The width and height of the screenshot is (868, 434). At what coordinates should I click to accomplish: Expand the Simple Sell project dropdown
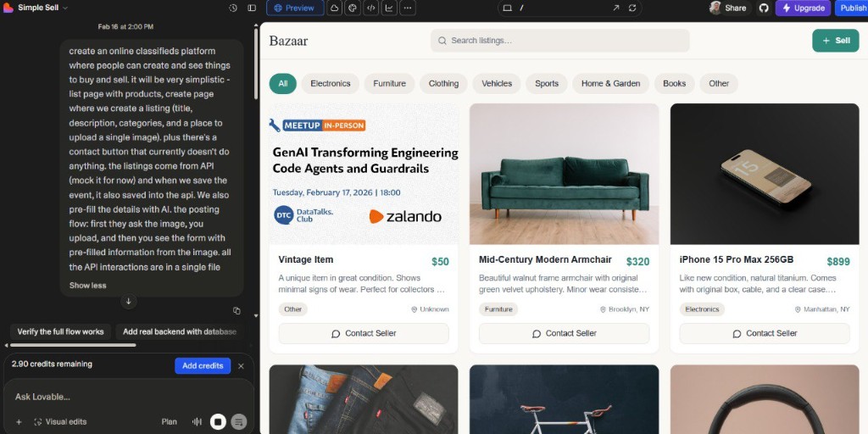[43, 8]
